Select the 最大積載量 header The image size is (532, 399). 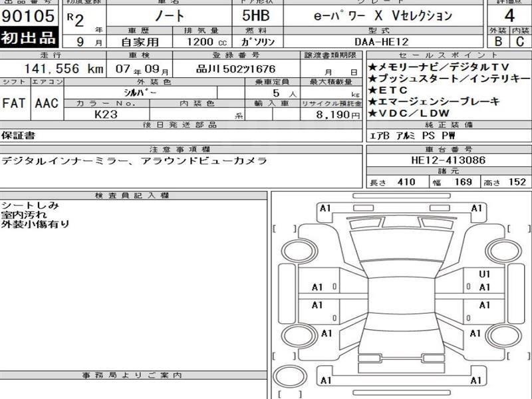point(331,82)
